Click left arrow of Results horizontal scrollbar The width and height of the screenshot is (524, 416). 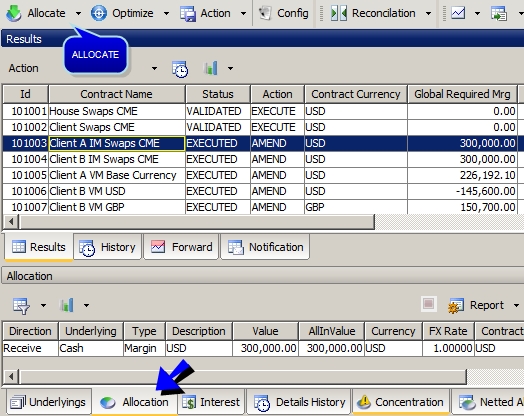11,222
